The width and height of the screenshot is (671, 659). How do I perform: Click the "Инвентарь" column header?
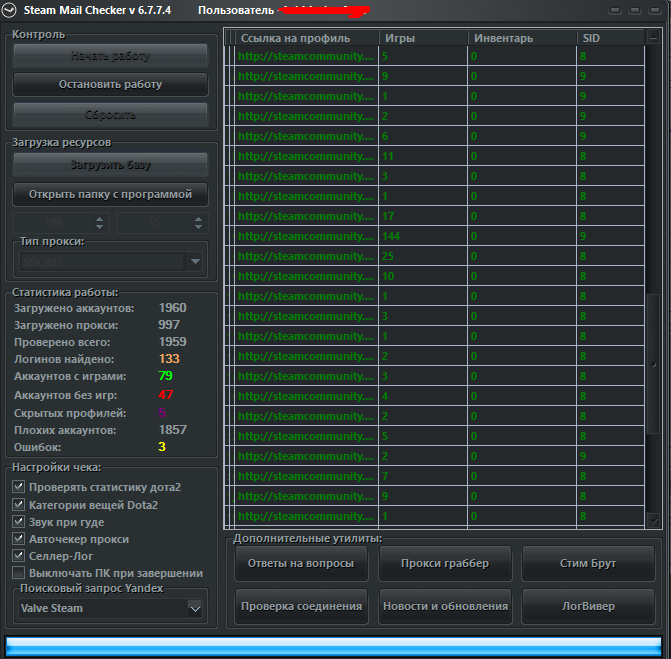522,38
